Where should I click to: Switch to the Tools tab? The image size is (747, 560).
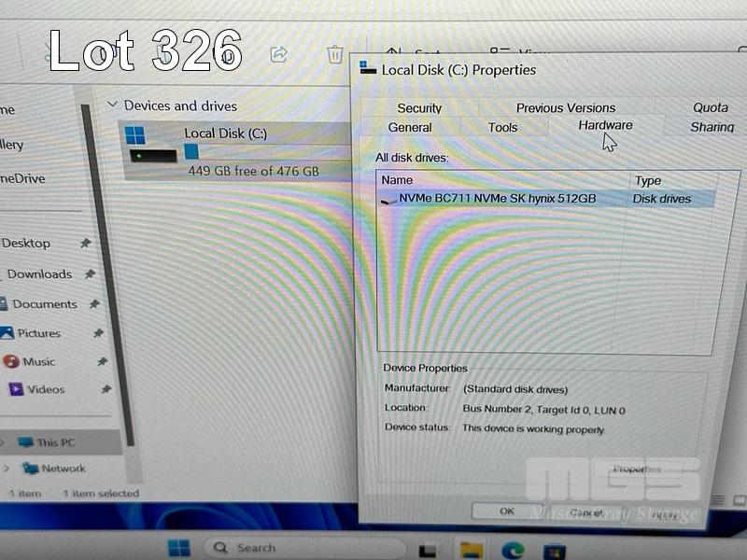502,128
